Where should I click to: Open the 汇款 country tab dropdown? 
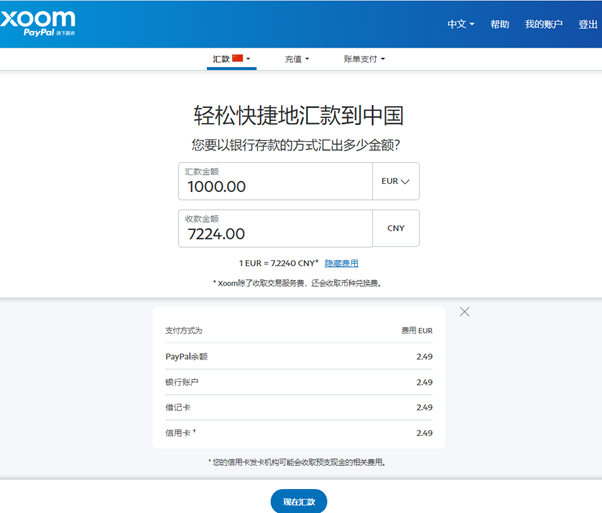[232, 59]
